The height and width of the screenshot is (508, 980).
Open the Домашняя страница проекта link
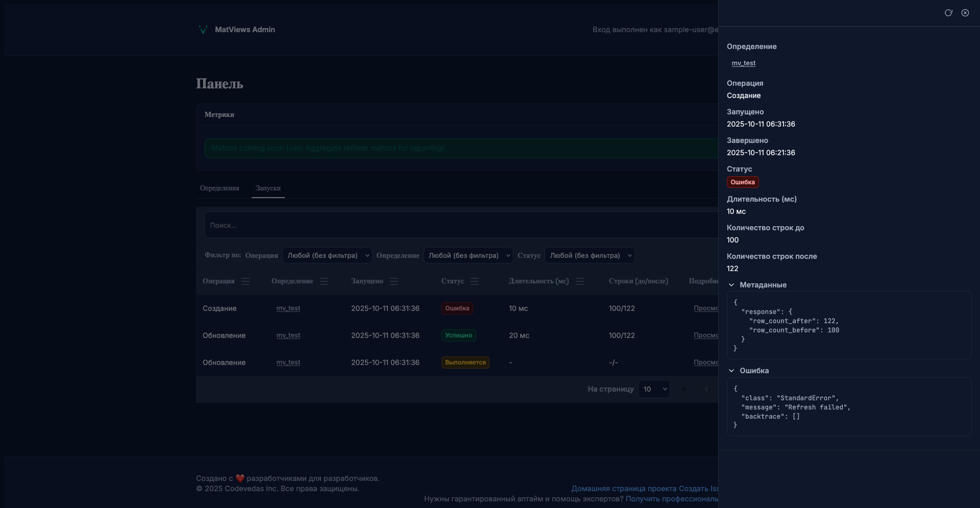pos(624,489)
